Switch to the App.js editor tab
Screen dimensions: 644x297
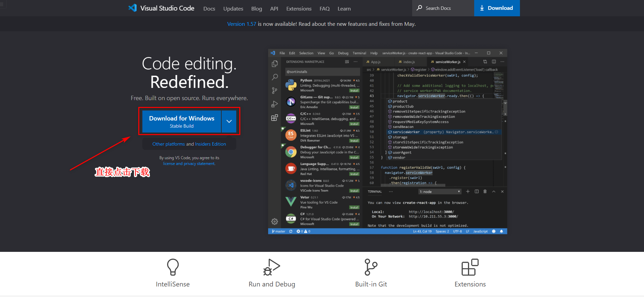tap(376, 62)
